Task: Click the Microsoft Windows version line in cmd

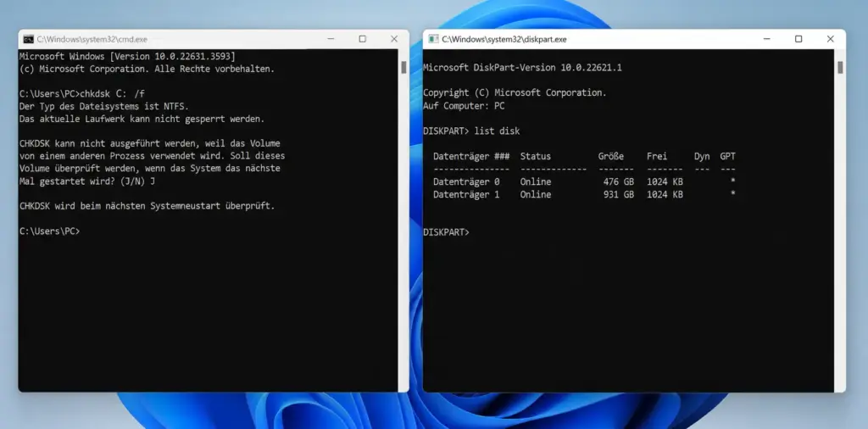Action: [x=127, y=57]
